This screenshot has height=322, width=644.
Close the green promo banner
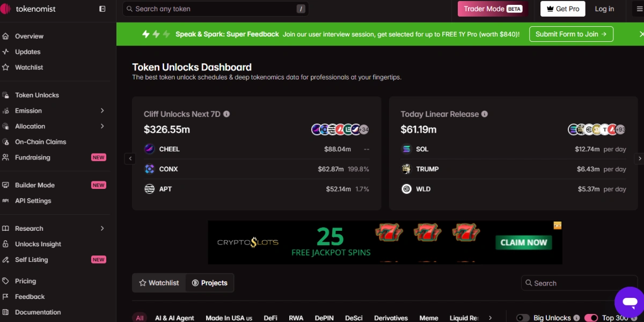point(641,34)
